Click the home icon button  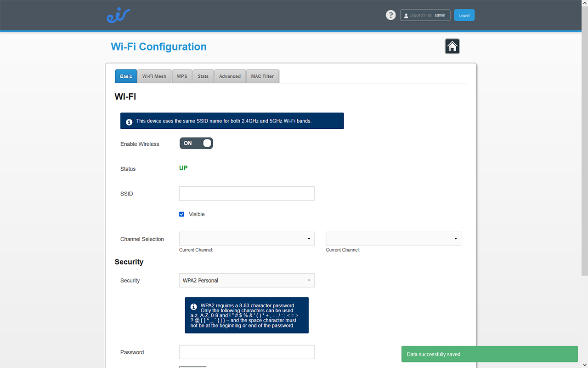click(452, 46)
